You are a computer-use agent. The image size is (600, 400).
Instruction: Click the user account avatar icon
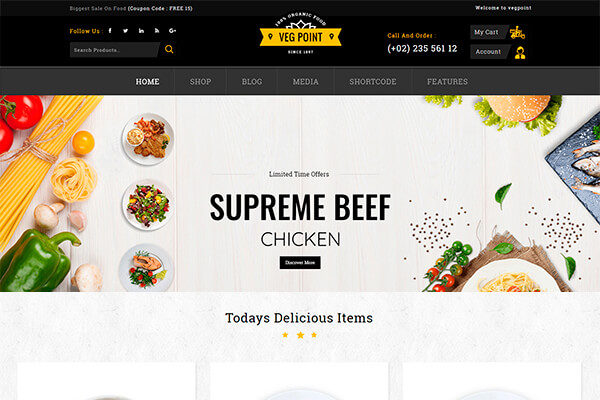coord(520,52)
